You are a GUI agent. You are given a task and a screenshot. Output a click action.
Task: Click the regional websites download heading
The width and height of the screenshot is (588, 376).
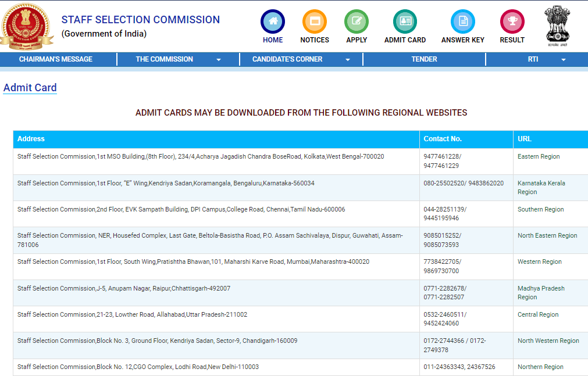(x=301, y=113)
